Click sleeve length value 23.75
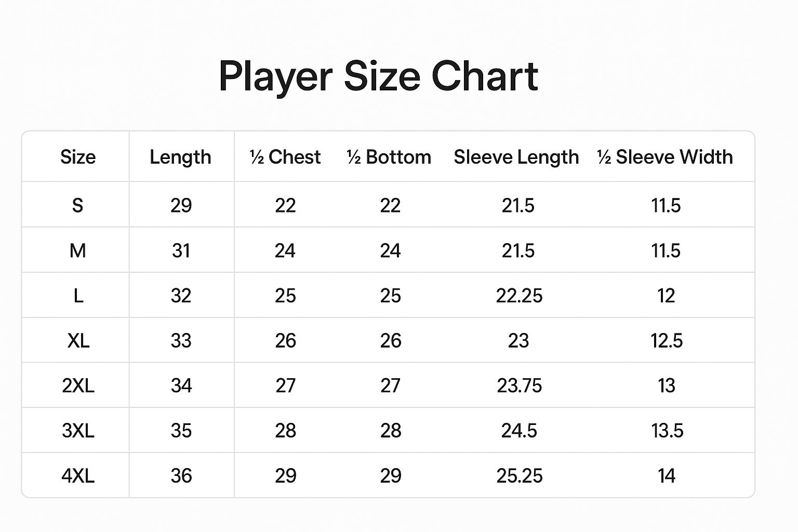The height and width of the screenshot is (532, 798). (x=519, y=386)
